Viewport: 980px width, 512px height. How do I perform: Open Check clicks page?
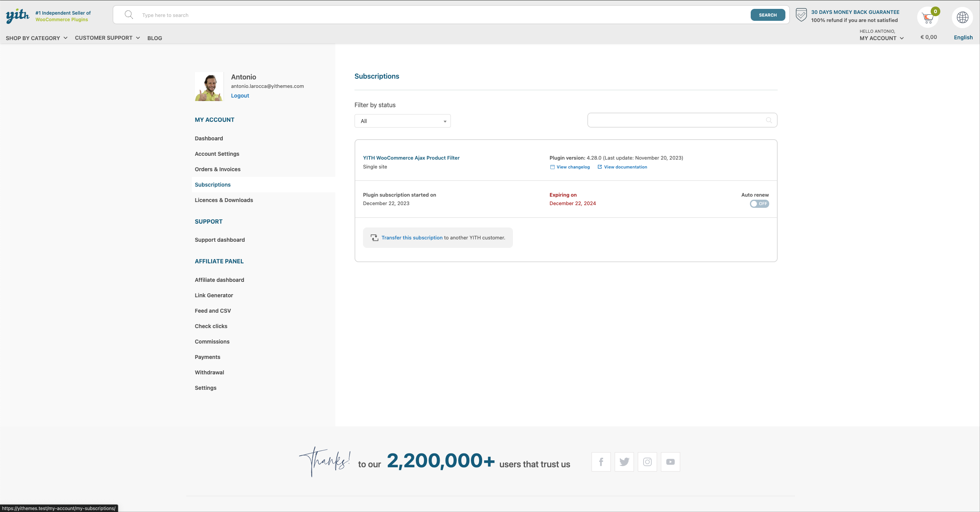(211, 326)
